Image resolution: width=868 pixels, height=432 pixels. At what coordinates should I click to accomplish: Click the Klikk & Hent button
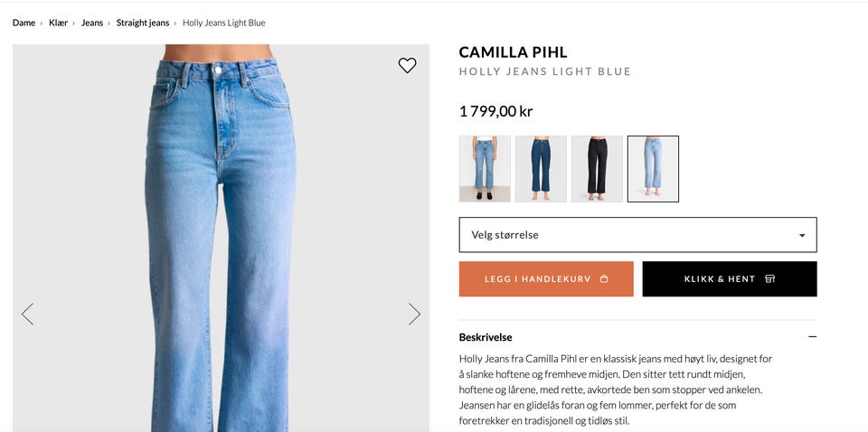(730, 278)
